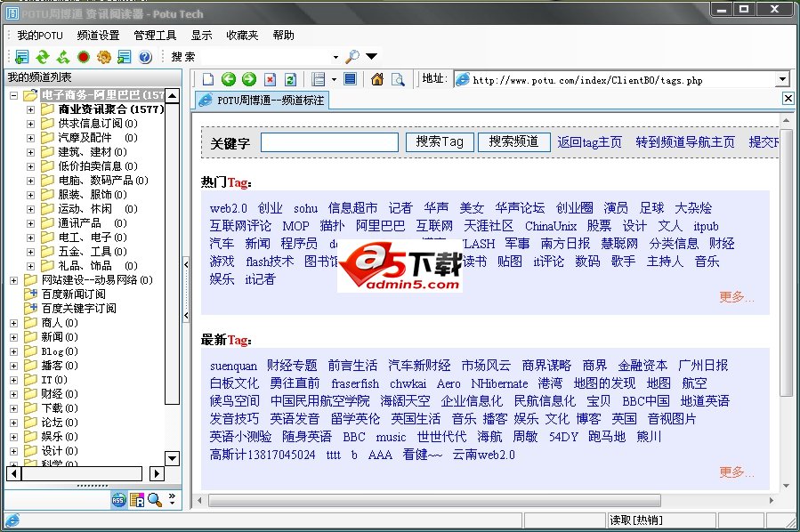Open the 显示 menu
The height and width of the screenshot is (532, 800).
point(201,36)
